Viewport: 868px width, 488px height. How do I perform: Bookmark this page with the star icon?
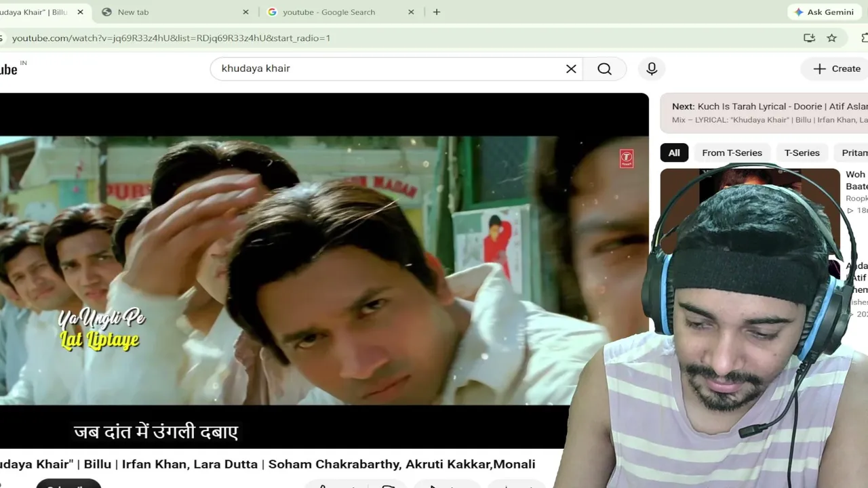[832, 38]
